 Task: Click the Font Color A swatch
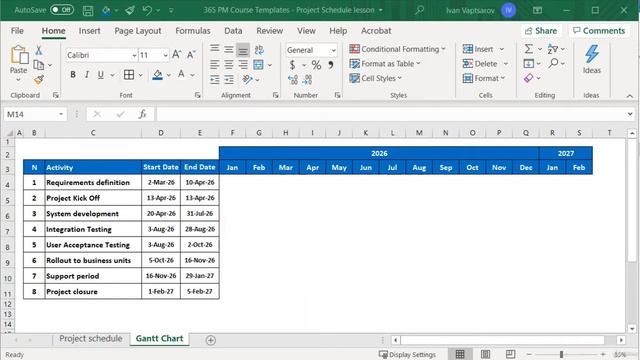click(x=181, y=75)
